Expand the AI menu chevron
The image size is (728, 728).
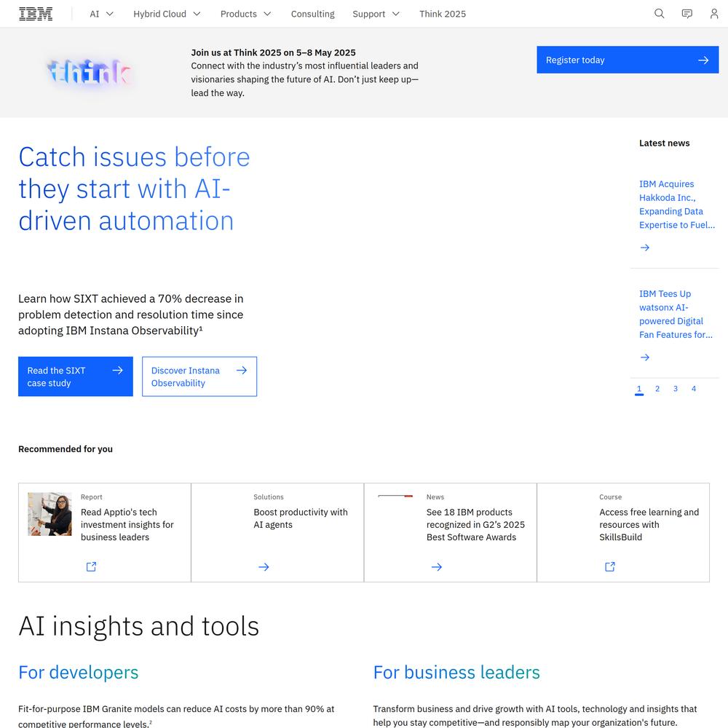point(110,14)
